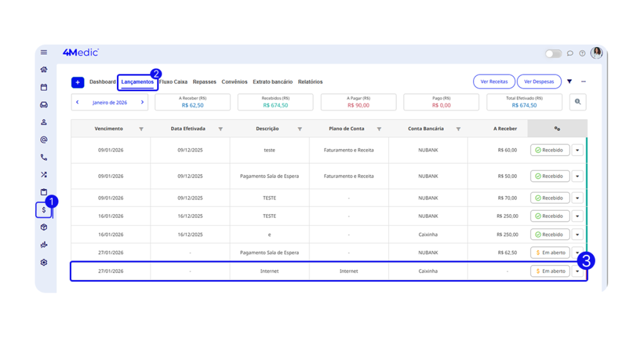Image resolution: width=644 pixels, height=338 pixels.
Task: Expand dropdown next to first Recebido status
Action: (577, 150)
